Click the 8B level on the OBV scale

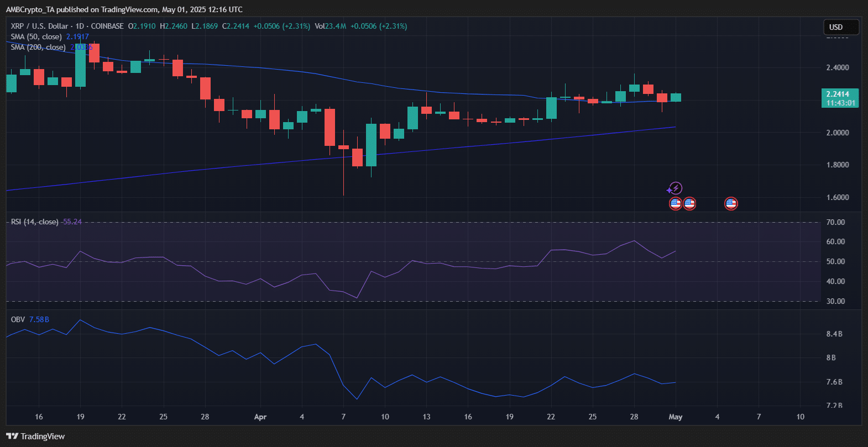[831, 357]
